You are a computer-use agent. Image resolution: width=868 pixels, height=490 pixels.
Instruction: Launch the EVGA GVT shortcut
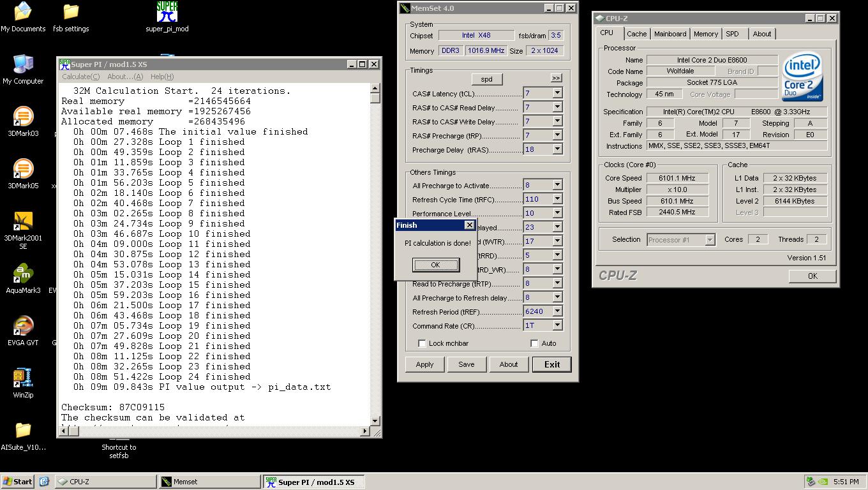coord(23,325)
